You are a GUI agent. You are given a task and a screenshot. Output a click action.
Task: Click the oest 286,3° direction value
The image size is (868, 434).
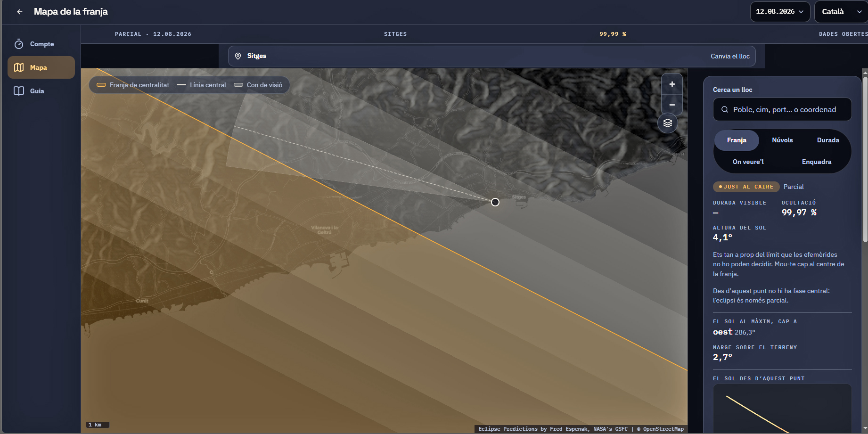[734, 332]
